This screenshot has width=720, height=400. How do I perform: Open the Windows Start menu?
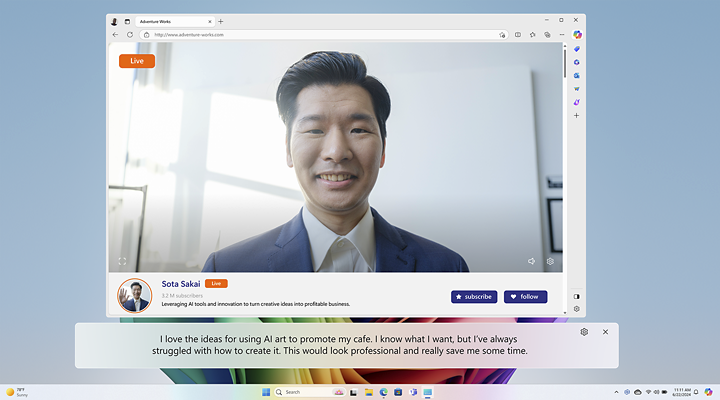(266, 392)
